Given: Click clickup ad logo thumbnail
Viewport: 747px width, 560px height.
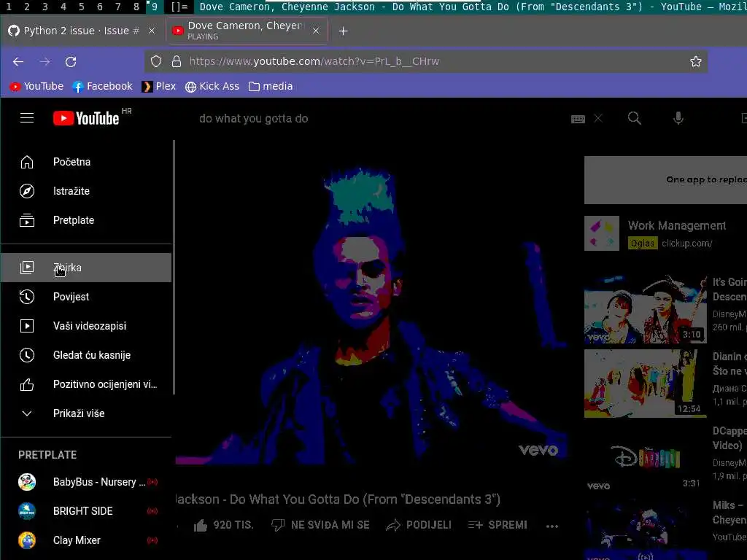Looking at the screenshot, I should 602,233.
